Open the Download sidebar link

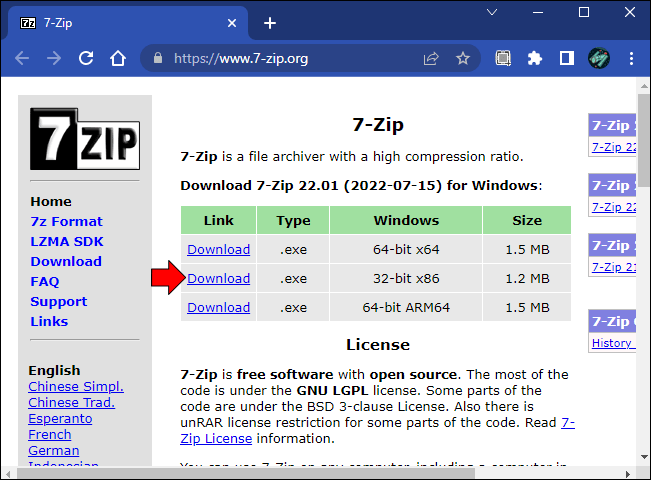(66, 261)
